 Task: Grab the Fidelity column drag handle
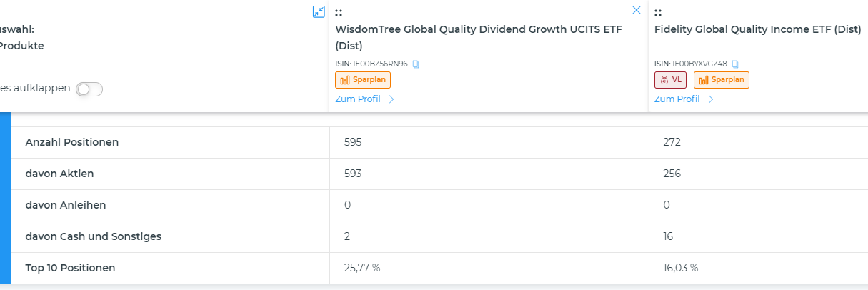657,12
